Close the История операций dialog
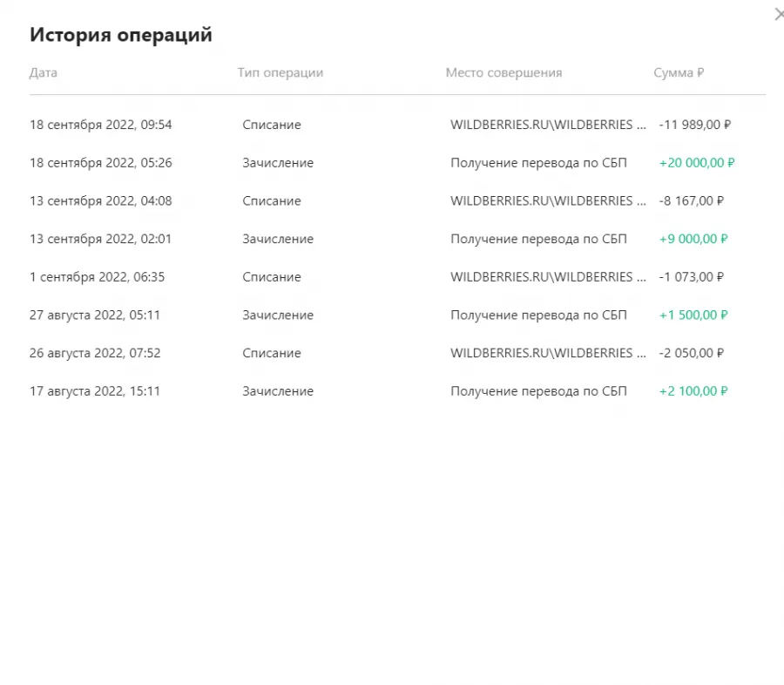The width and height of the screenshot is (784, 685). (x=779, y=15)
